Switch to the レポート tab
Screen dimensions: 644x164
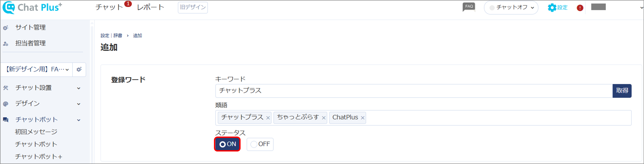pyautogui.click(x=151, y=7)
